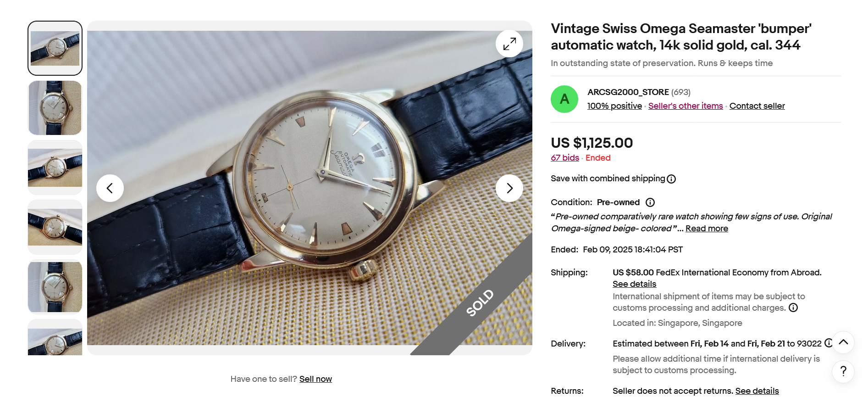Show the previous gallery image
The height and width of the screenshot is (397, 868).
point(110,188)
